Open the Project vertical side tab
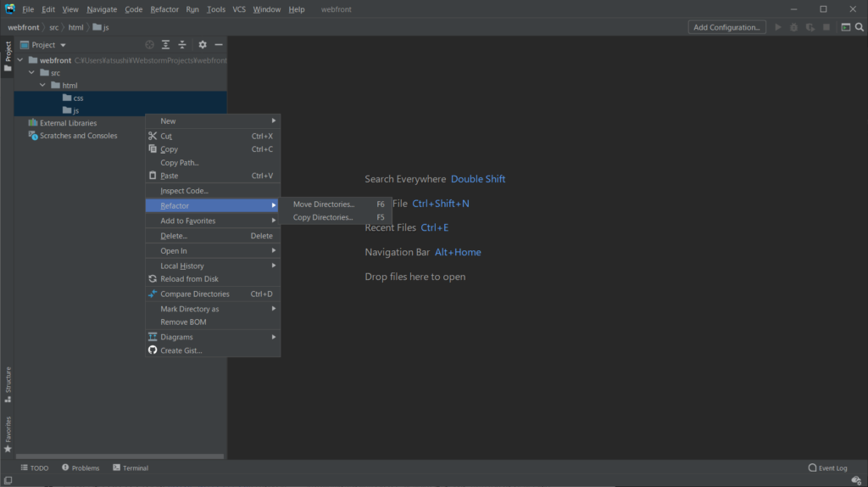This screenshot has width=868, height=487. (8, 56)
